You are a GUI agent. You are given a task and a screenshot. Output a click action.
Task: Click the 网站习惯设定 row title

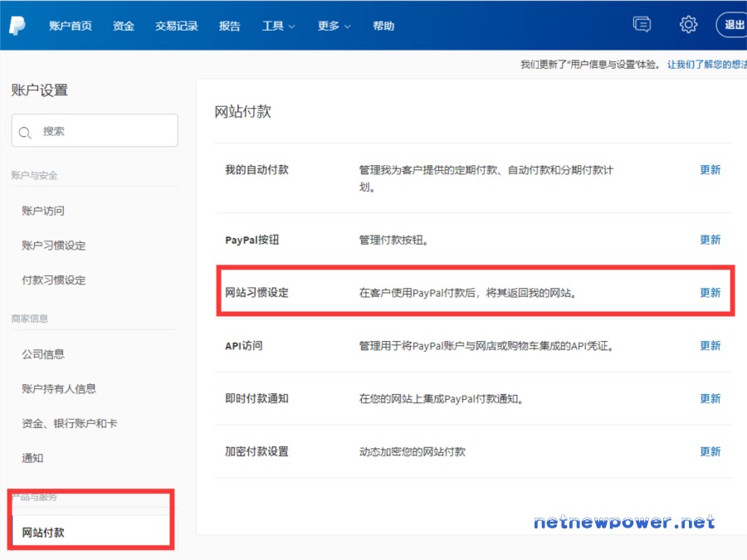[x=256, y=292]
